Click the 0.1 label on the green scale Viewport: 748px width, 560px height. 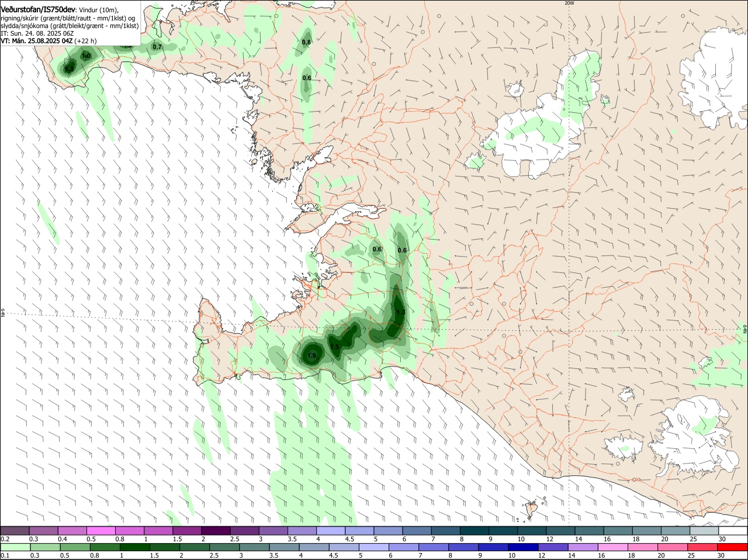(5, 555)
